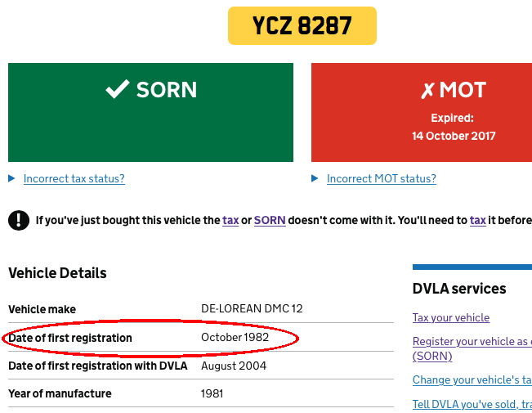Expand the "Incorrect MOT status?" text link
The height and width of the screenshot is (413, 532).
[x=381, y=178]
